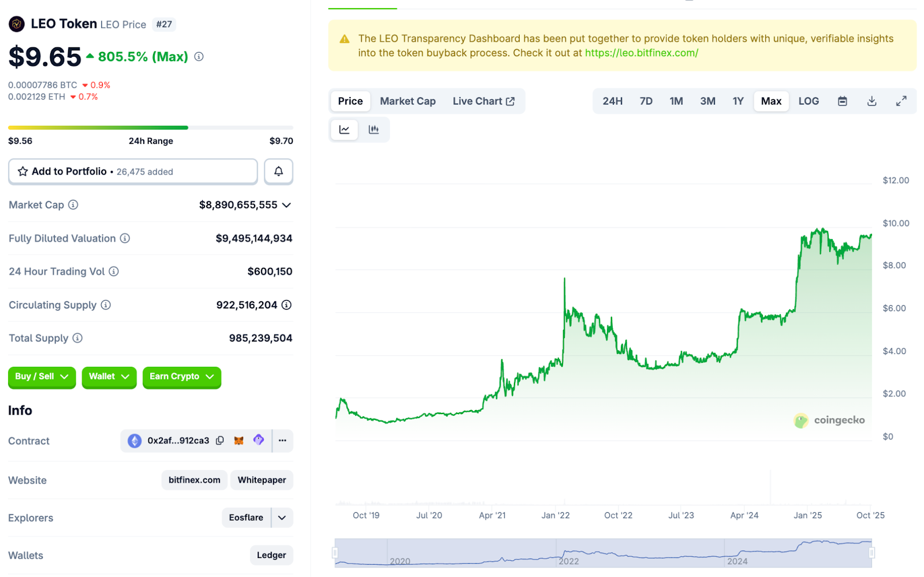Click the price alert bell icon

tap(278, 172)
